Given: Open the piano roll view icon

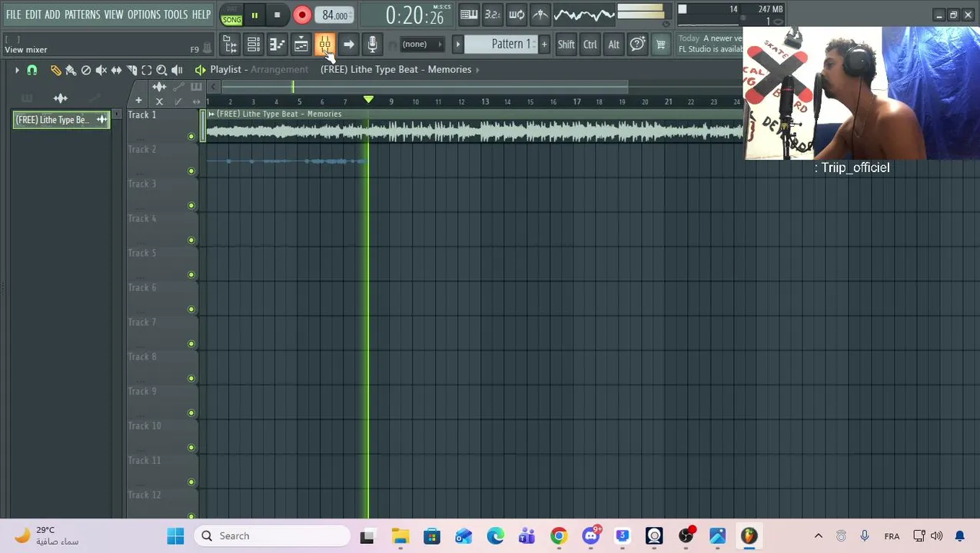Looking at the screenshot, I should coord(277,45).
